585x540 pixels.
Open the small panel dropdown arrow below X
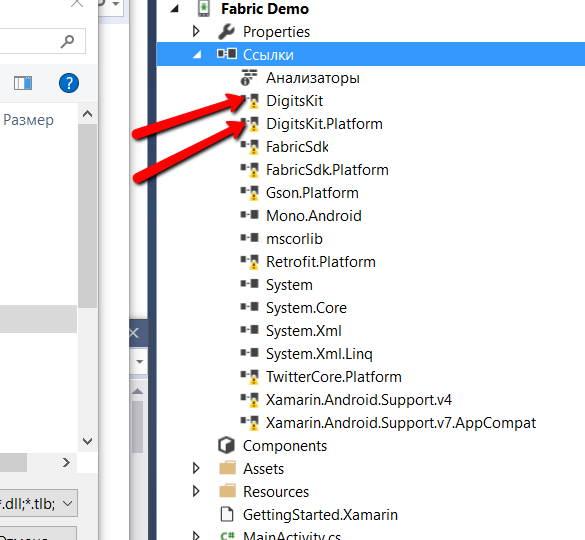(x=140, y=362)
